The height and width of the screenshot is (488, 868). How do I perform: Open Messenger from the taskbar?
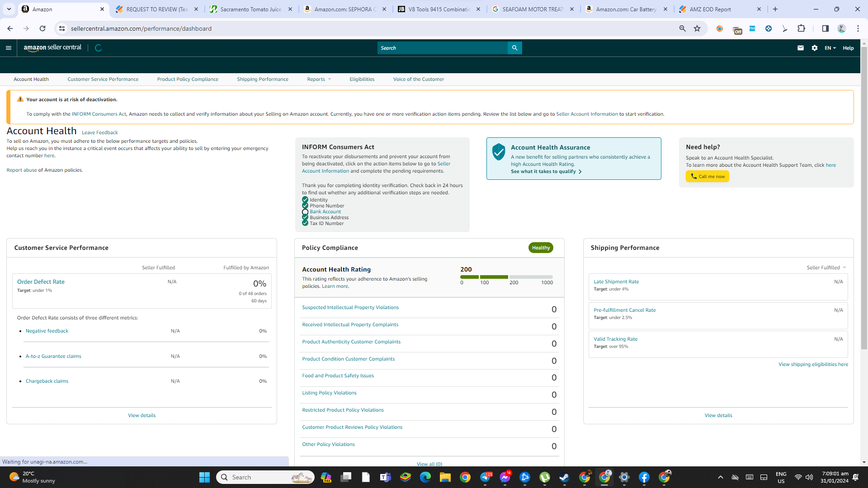click(505, 477)
